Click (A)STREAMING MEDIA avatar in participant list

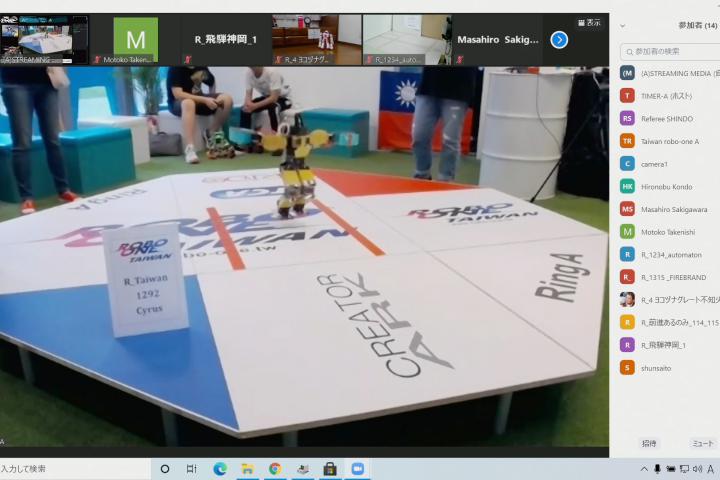627,73
